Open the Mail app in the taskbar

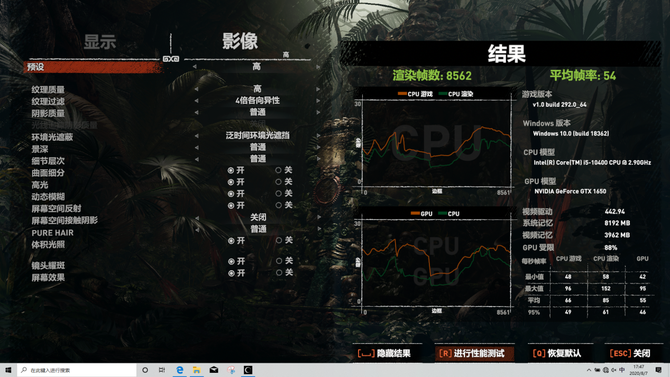click(x=214, y=370)
